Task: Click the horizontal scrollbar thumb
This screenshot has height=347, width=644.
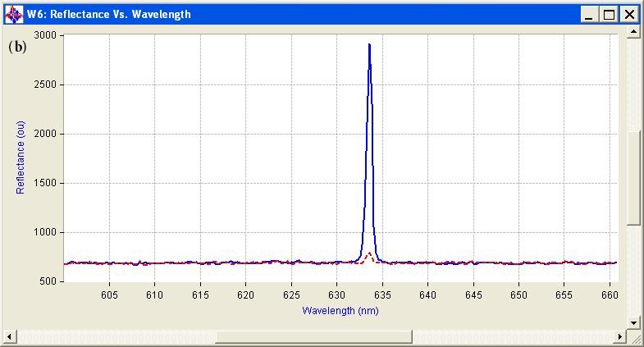Action: coord(313,336)
